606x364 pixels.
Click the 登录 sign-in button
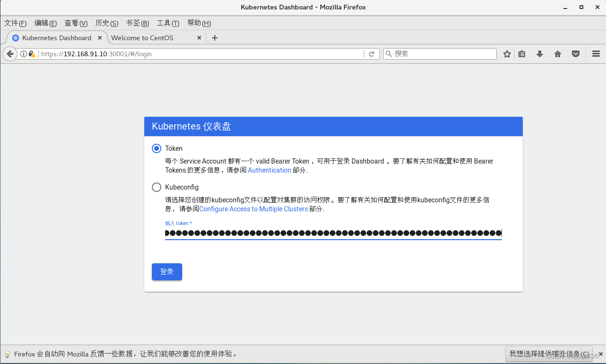tap(167, 272)
